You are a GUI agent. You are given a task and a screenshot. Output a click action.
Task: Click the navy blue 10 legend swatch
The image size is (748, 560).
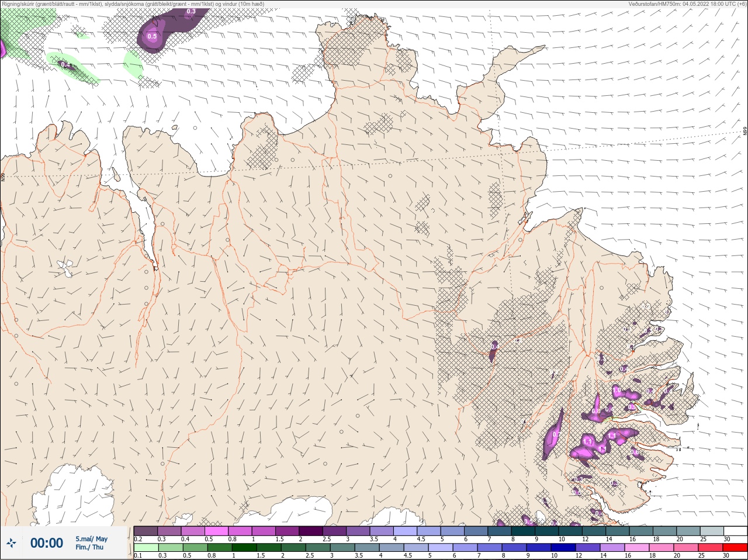(x=563, y=548)
